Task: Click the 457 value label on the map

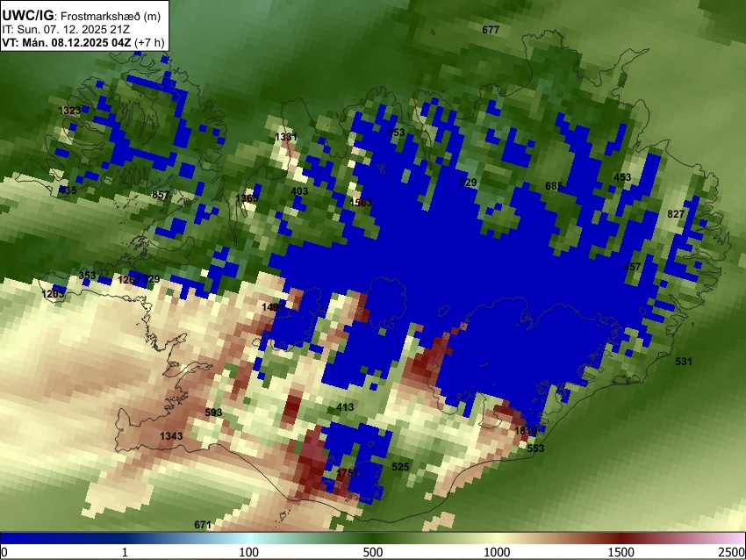Action: coord(632,267)
